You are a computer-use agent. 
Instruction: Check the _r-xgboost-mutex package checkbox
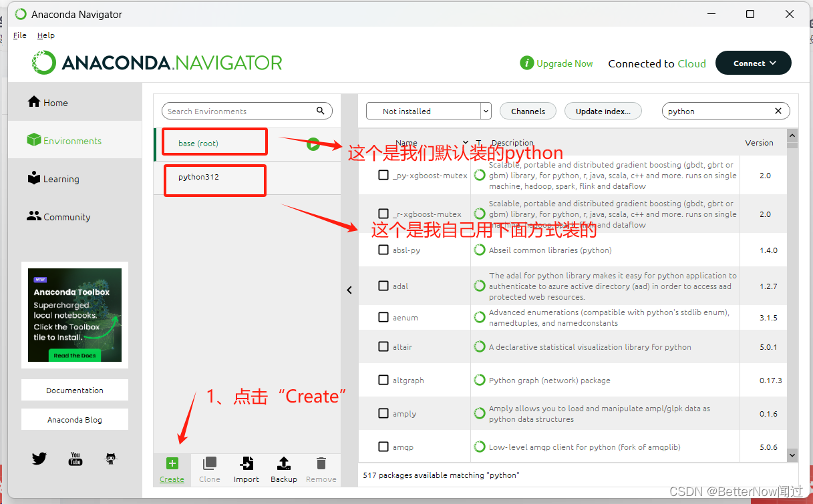click(x=383, y=214)
